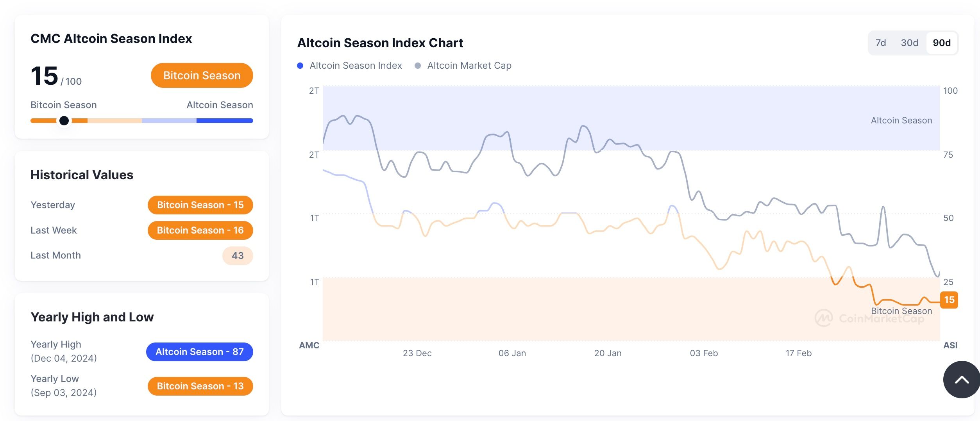Click the Last Month value 43 badge
This screenshot has width=980, height=421.
pos(238,256)
